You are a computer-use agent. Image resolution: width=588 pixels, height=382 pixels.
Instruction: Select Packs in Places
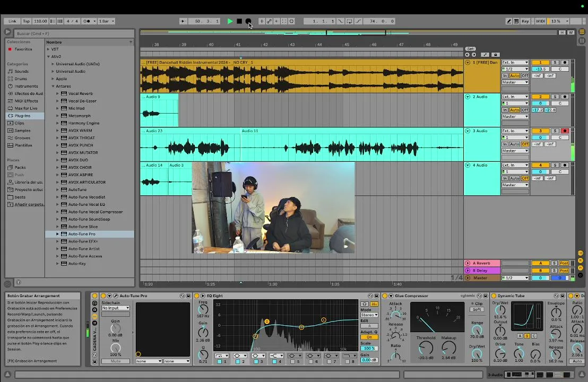pos(20,168)
